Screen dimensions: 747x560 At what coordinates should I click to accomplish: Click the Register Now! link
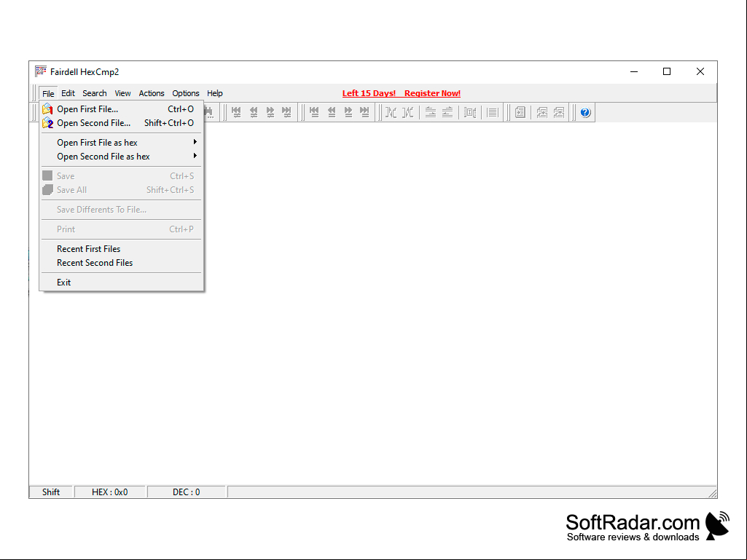pyautogui.click(x=433, y=93)
